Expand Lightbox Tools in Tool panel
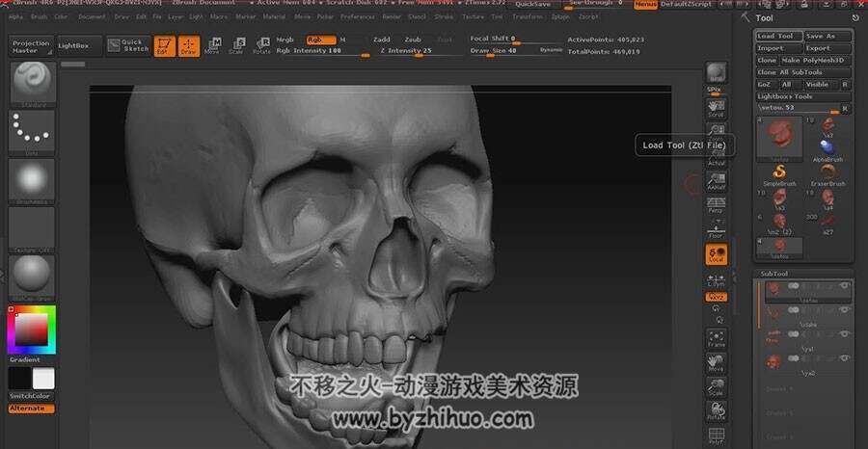This screenshot has height=449, width=868. tap(803, 96)
